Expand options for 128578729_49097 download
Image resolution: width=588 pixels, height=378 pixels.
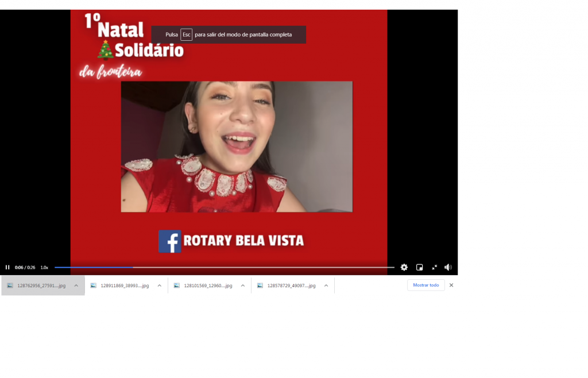pyautogui.click(x=326, y=286)
